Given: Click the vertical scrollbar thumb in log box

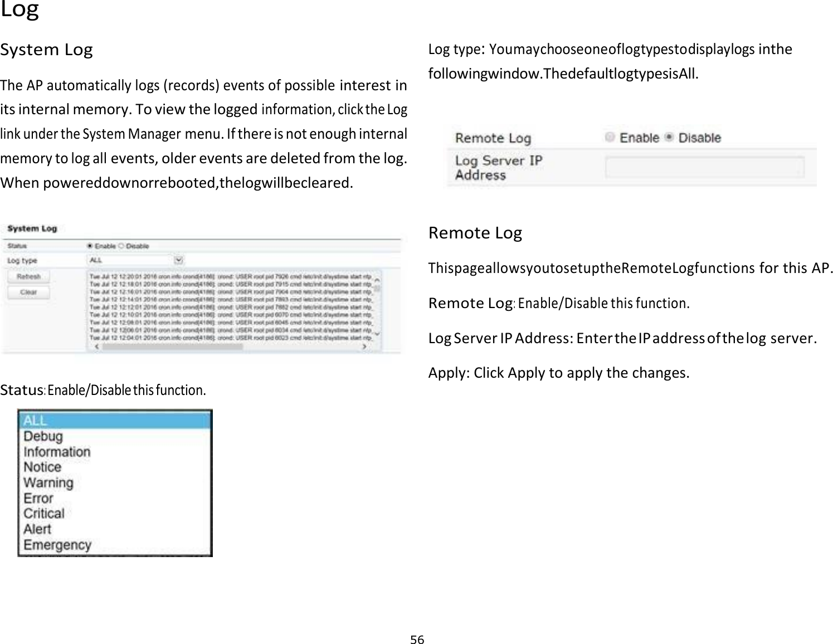Looking at the screenshot, I should tap(377, 288).
